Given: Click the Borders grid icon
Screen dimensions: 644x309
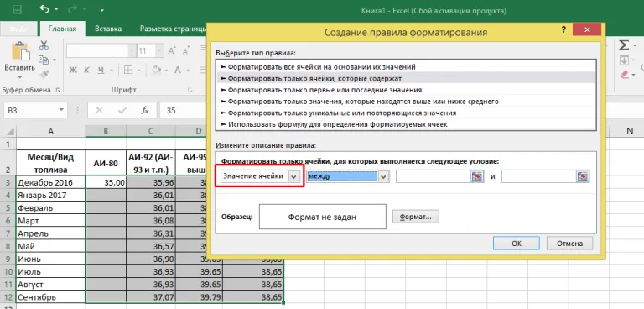Looking at the screenshot, I should [128, 70].
